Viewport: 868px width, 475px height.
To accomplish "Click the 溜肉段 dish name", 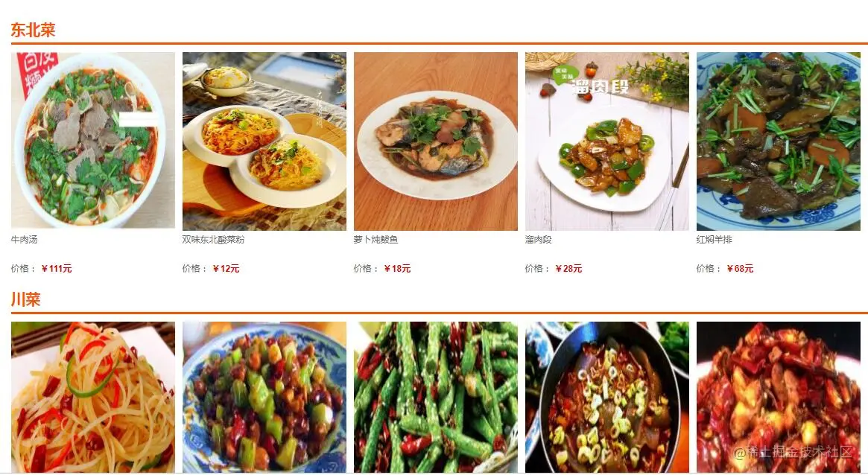I will point(539,240).
